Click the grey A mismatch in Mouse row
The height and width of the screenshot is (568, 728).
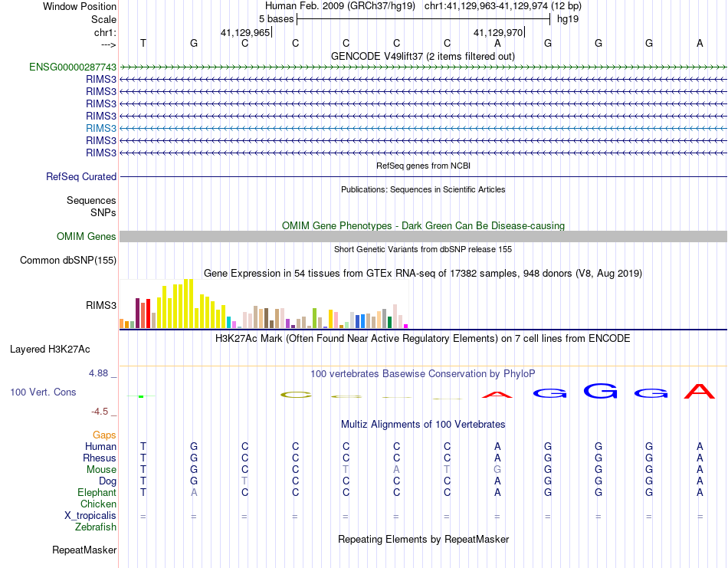396,470
